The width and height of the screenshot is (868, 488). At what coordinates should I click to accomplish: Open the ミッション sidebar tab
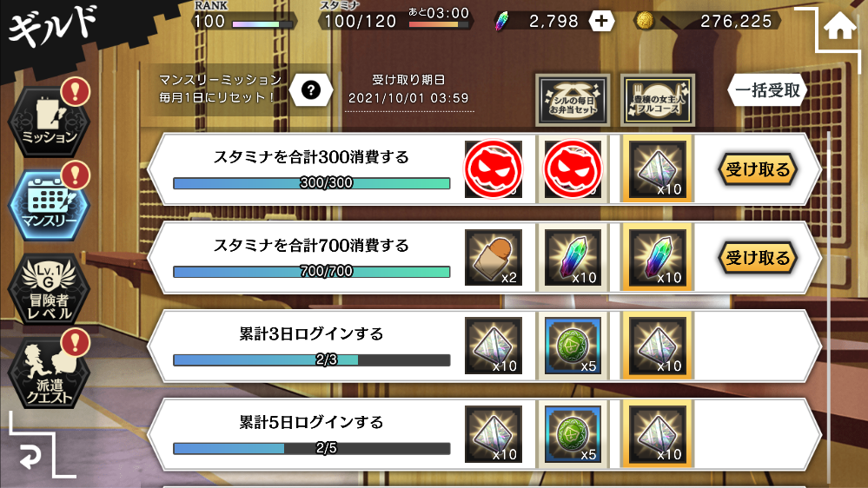coord(50,121)
